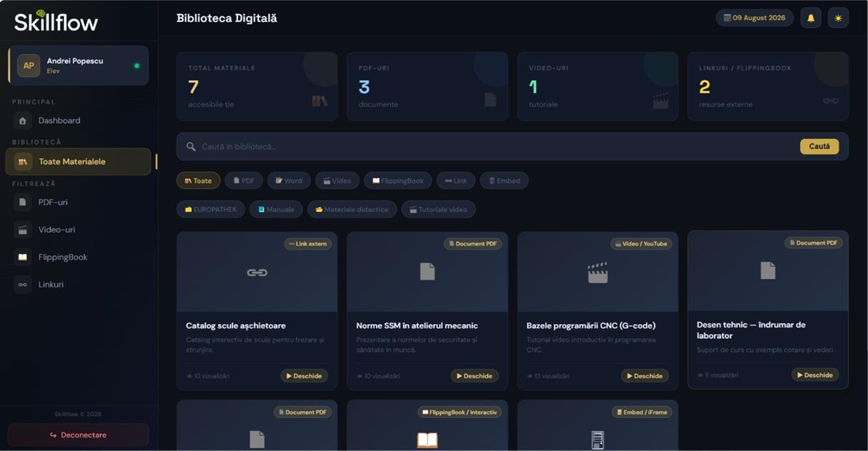Click the books icon in Total Materiale card
868x451 pixels.
pos(320,101)
